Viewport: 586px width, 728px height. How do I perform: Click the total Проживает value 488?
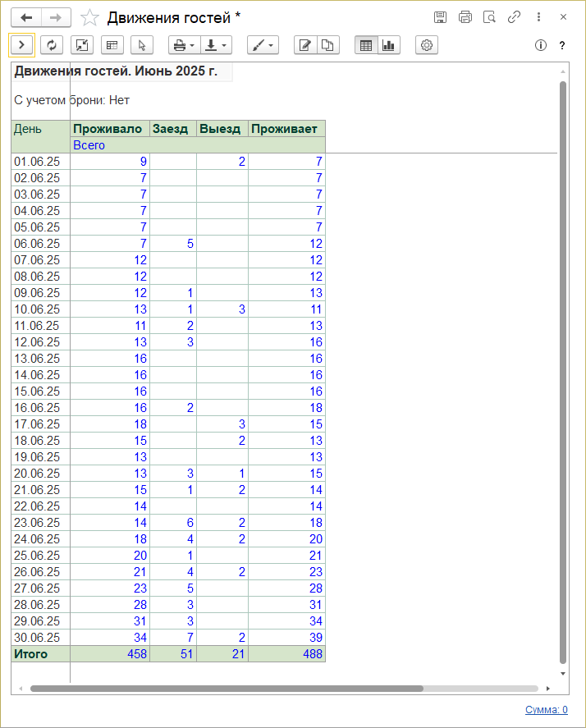pos(287,653)
